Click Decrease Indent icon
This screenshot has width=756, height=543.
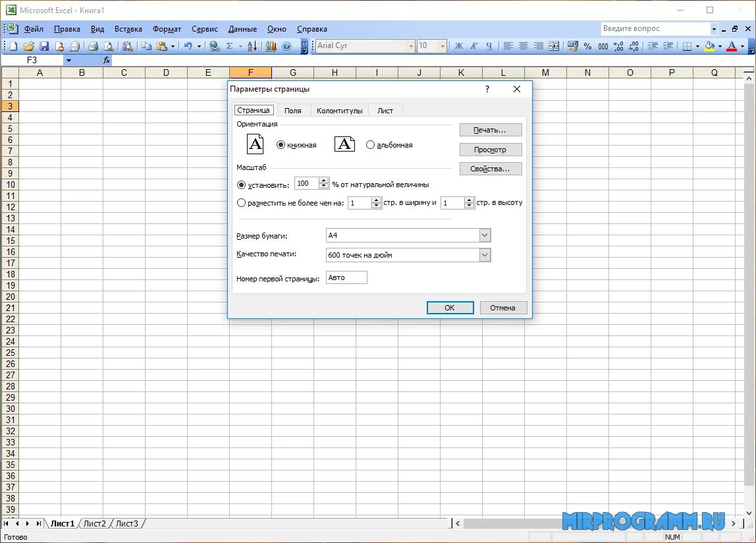pos(653,46)
